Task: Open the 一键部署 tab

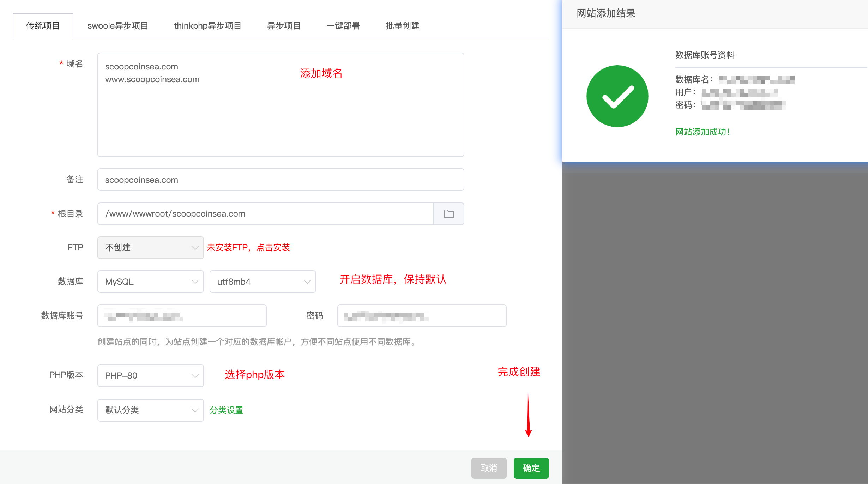Action: (x=343, y=26)
